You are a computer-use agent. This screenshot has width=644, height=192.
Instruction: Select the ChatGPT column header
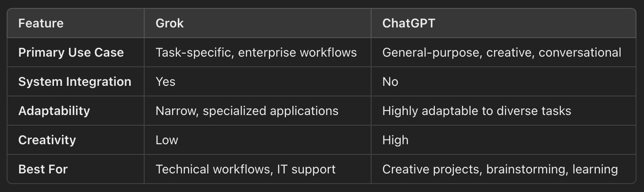coord(409,23)
